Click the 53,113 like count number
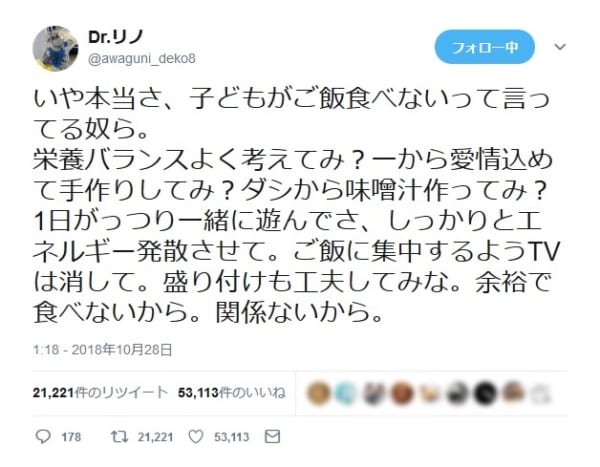This screenshot has height=467, width=600. pyautogui.click(x=232, y=437)
